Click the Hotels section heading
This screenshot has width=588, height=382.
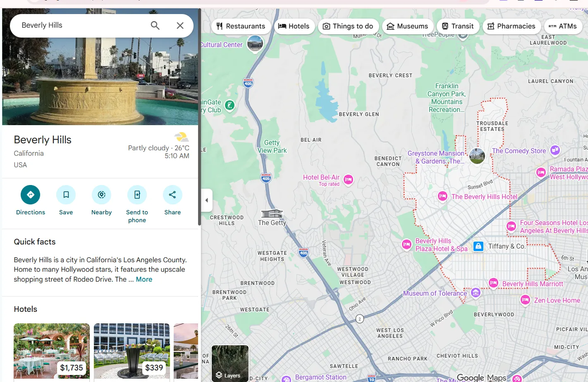click(26, 309)
